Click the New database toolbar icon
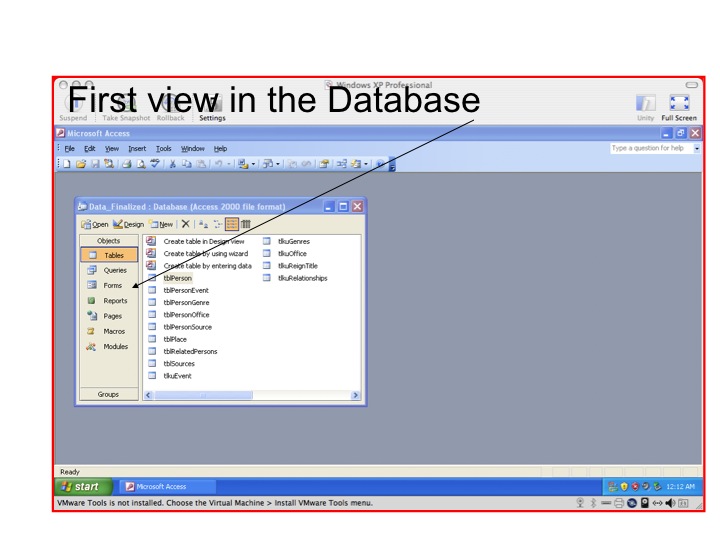The width and height of the screenshot is (720, 540). tap(67, 164)
